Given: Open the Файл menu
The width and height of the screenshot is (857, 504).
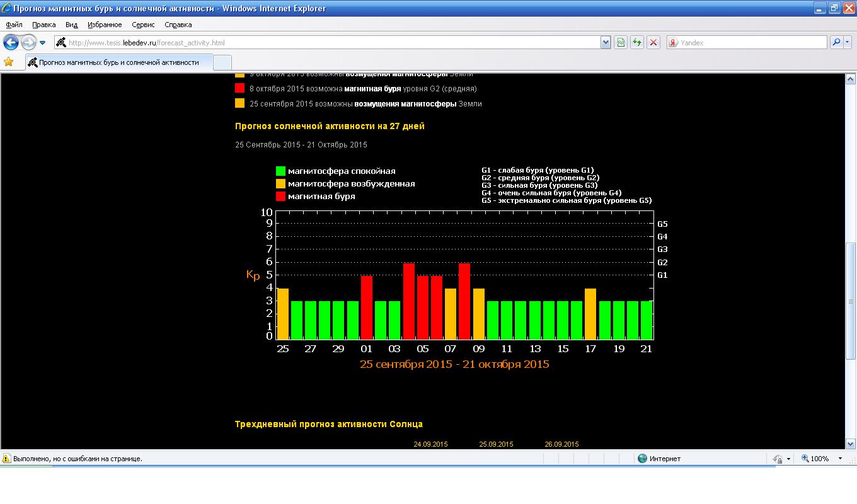Looking at the screenshot, I should (14, 25).
